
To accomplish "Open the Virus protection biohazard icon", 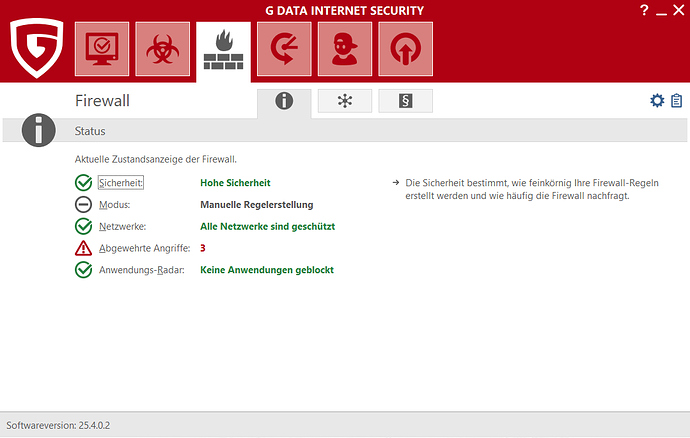I will 163,49.
